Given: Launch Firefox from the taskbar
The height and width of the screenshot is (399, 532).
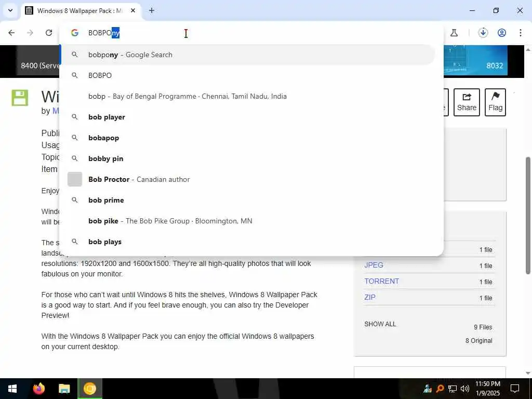Looking at the screenshot, I should pos(39,389).
